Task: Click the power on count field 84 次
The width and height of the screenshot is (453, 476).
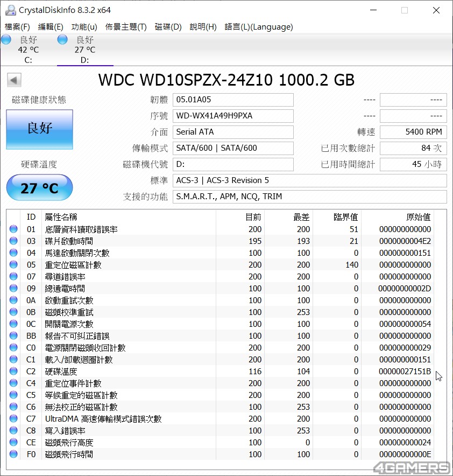Action: (x=413, y=148)
